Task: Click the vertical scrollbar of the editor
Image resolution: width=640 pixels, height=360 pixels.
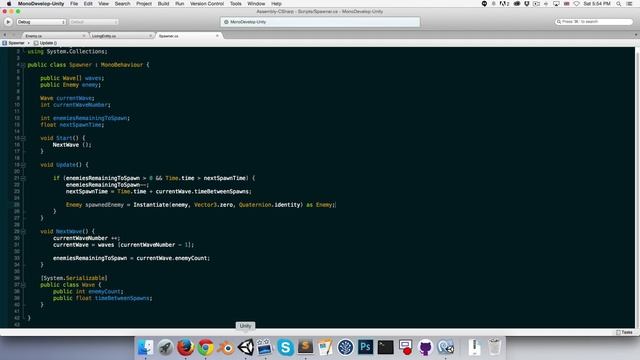Action: tap(637, 187)
